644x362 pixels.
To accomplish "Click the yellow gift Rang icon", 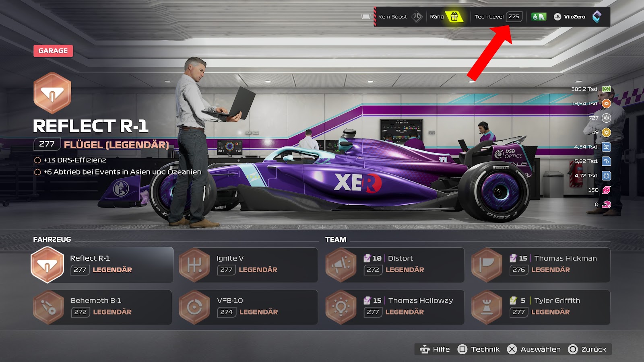I will click(454, 16).
